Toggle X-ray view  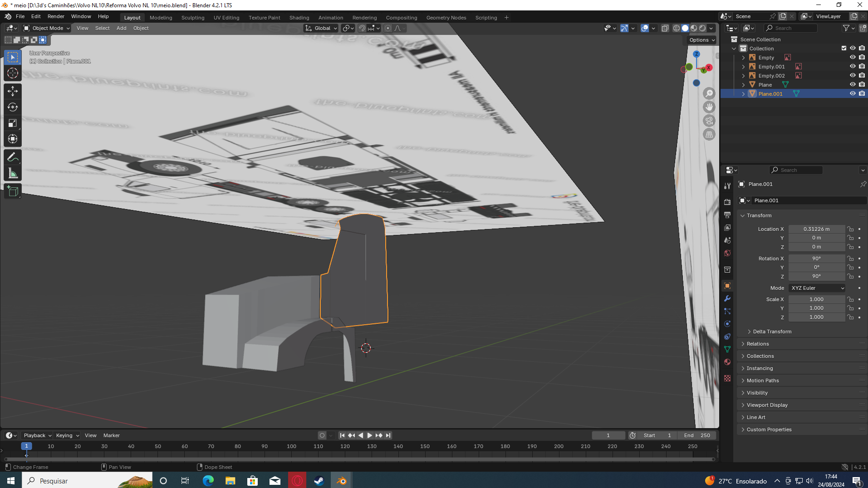pyautogui.click(x=665, y=28)
